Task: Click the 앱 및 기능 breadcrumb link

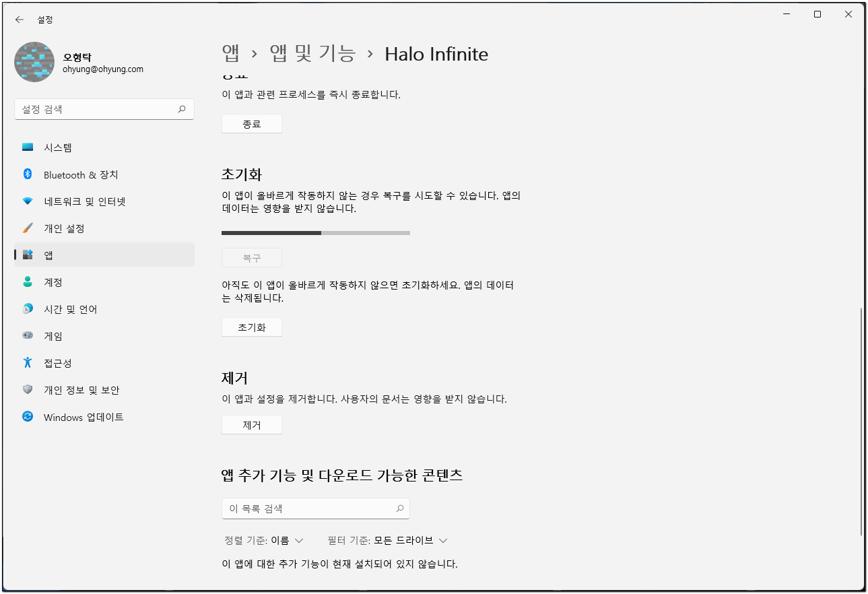Action: (312, 54)
